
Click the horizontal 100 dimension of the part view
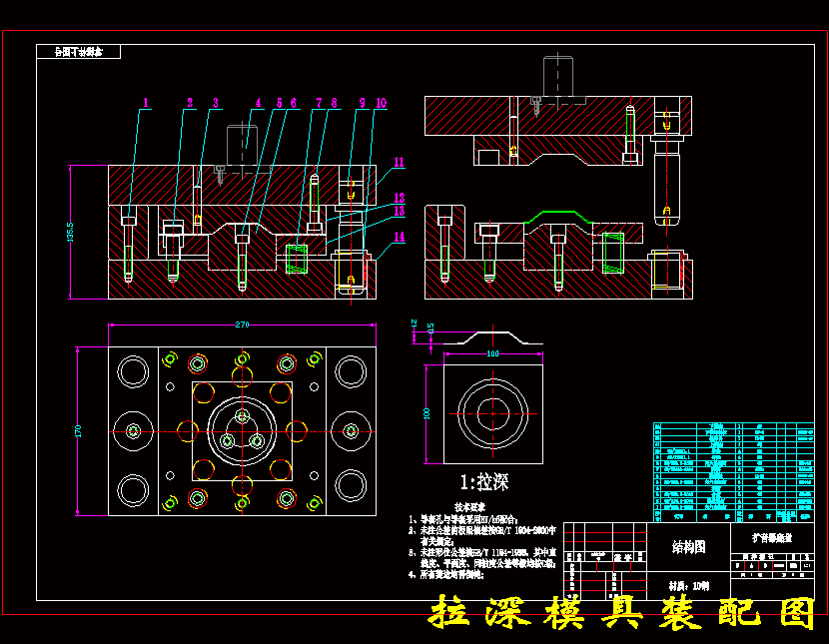[492, 353]
